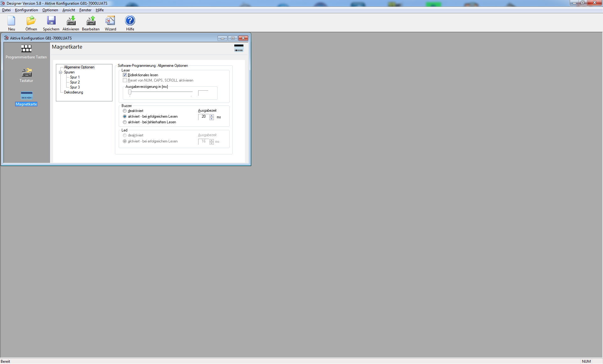The width and height of the screenshot is (603, 364).
Task: Select Spur 2 in the tree
Action: click(75, 82)
